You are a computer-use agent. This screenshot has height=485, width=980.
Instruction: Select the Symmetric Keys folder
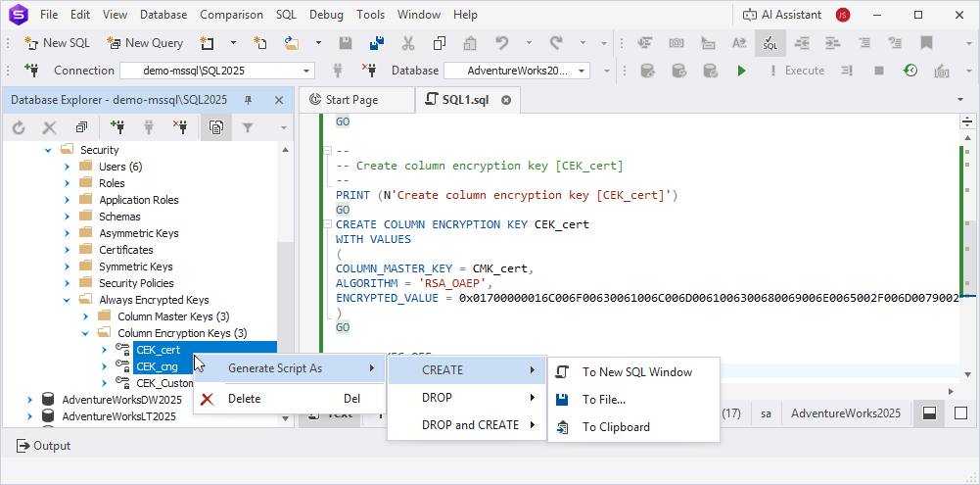[136, 267]
